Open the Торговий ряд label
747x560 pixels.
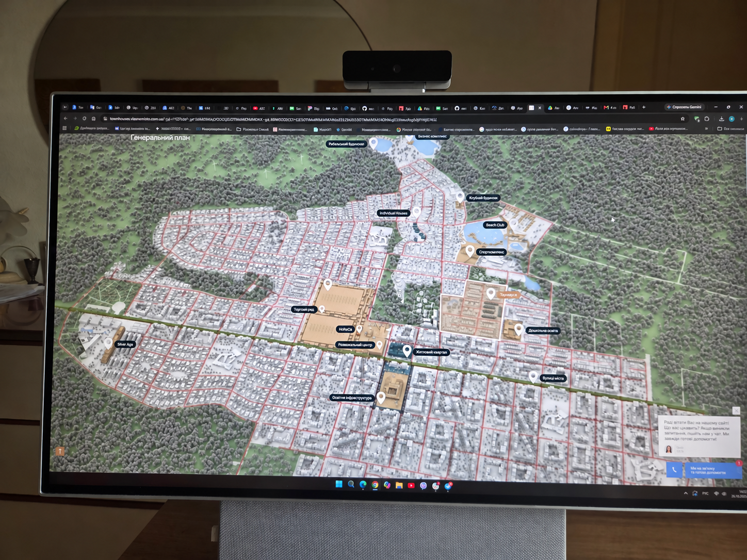pos(304,309)
